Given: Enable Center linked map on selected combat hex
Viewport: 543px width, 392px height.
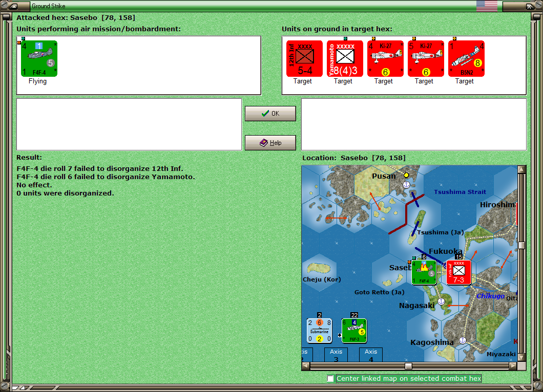Looking at the screenshot, I should pyautogui.click(x=330, y=379).
